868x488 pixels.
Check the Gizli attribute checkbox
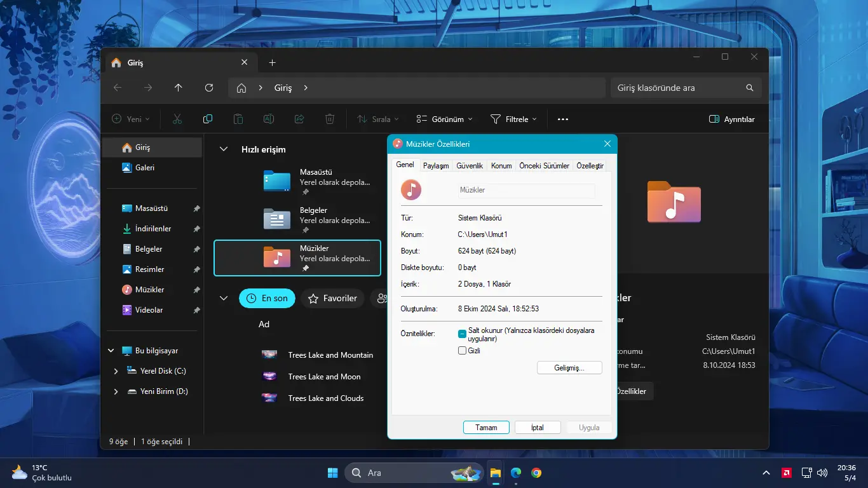(x=463, y=351)
